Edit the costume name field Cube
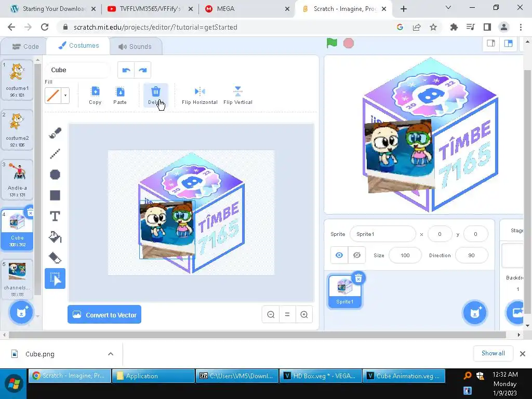The height and width of the screenshot is (399, 532). point(77,70)
